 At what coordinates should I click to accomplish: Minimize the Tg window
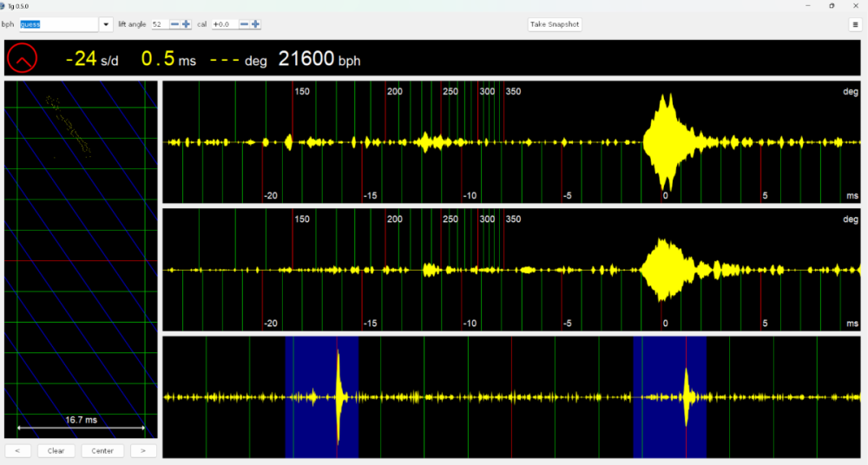tap(807, 5)
